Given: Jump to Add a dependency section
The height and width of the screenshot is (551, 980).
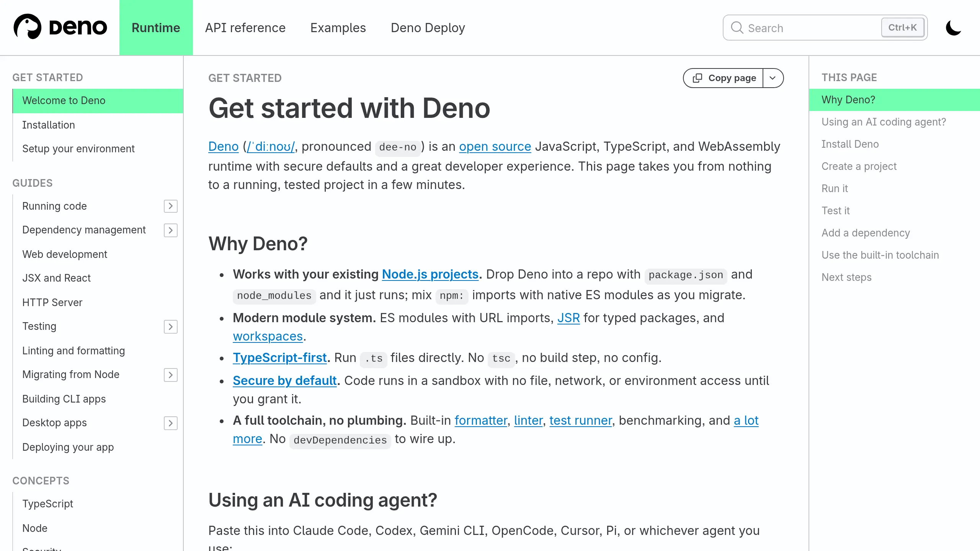Looking at the screenshot, I should (866, 233).
